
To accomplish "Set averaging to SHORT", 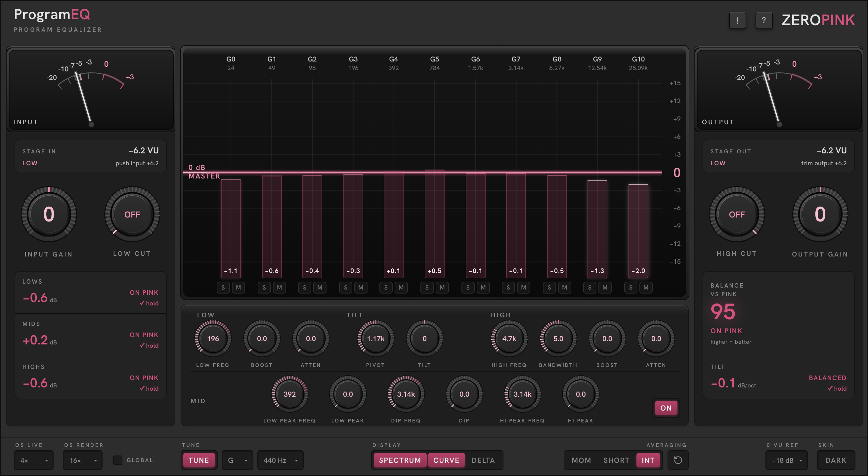I will tap(616, 460).
